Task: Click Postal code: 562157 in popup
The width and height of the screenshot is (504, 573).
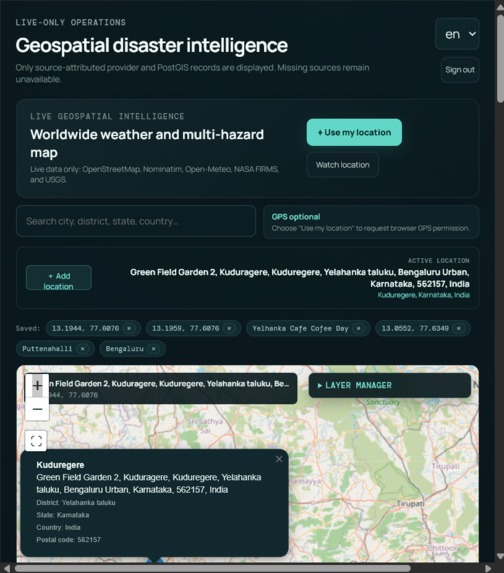Action: click(x=69, y=540)
